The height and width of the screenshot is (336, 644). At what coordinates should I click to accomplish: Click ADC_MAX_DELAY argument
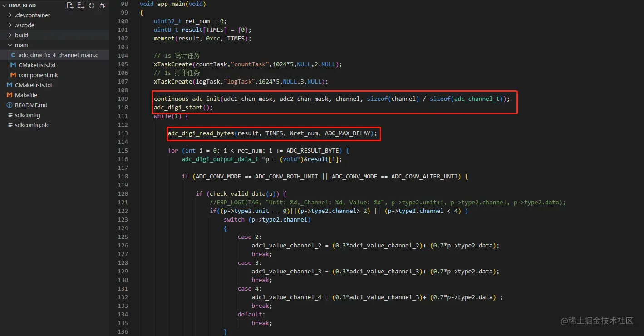(347, 133)
